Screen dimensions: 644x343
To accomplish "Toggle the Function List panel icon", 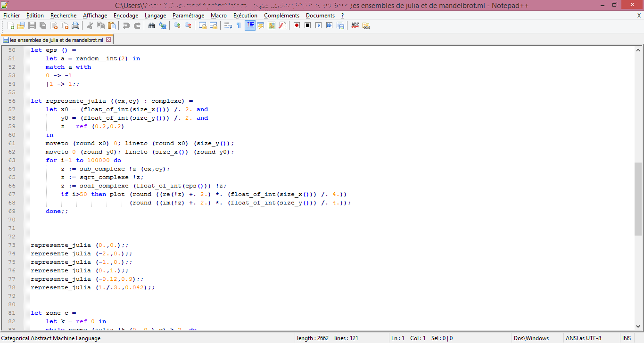I will [x=282, y=25].
